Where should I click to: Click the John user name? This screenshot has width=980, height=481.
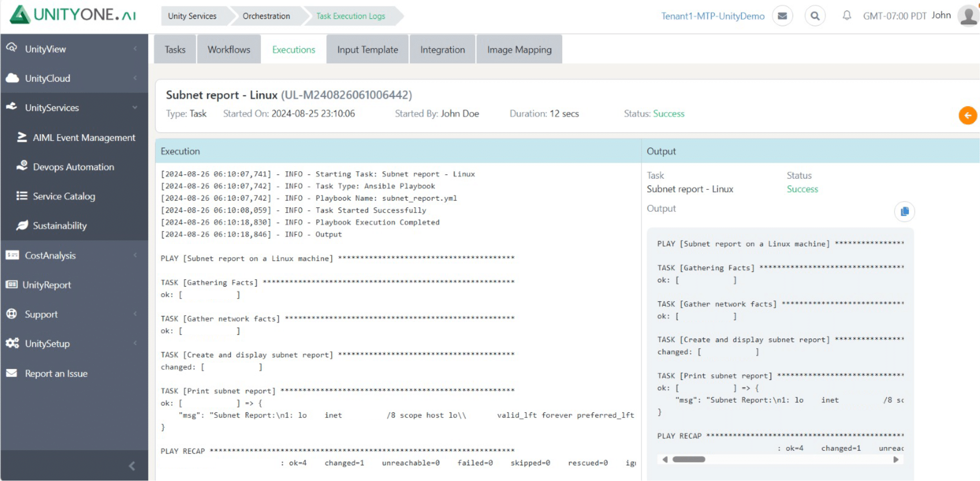coord(941,15)
